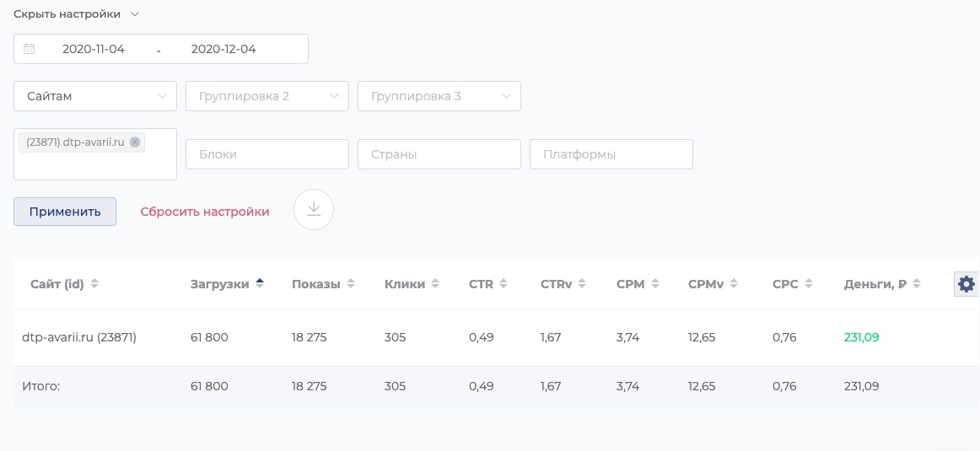The image size is (980, 451).
Task: Open the Группировка 2 dropdown
Action: click(267, 96)
